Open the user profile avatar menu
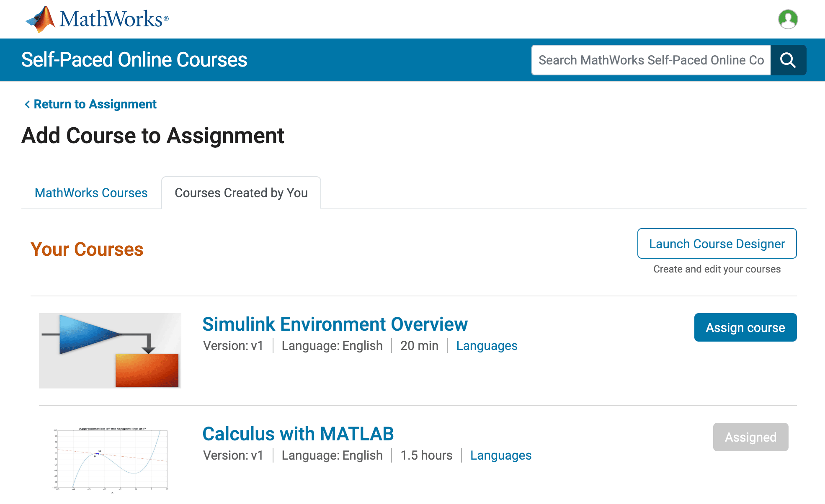Viewport: 825px width, 504px height. (788, 19)
